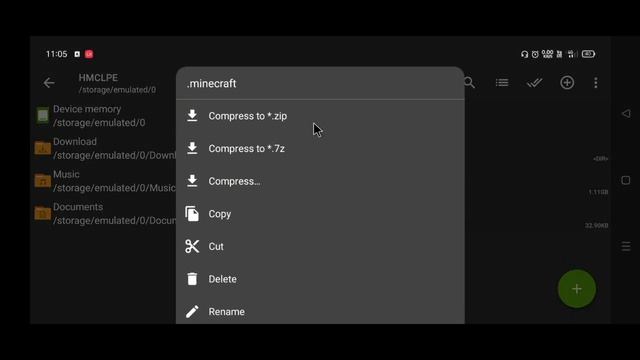640x360 pixels.
Task: Tap the red recording indicator in status bar
Action: point(89,54)
